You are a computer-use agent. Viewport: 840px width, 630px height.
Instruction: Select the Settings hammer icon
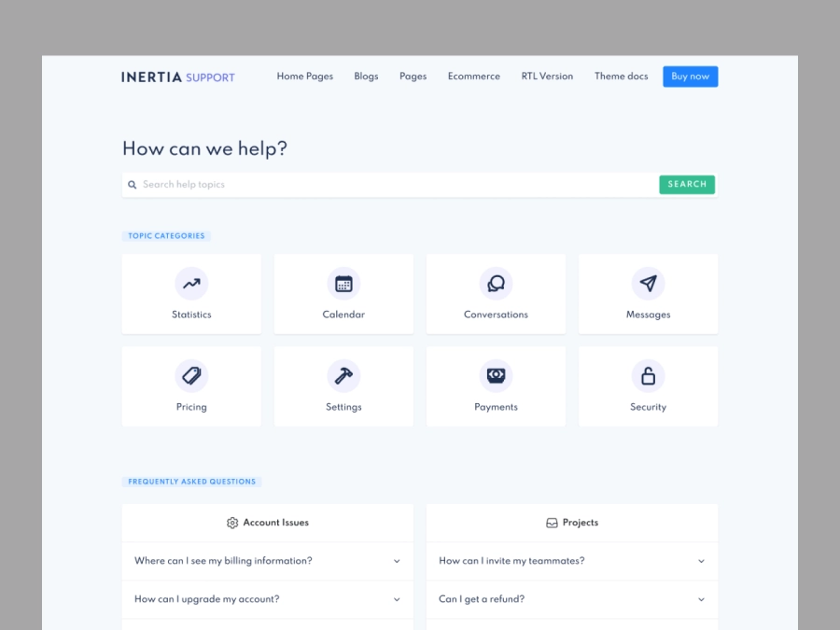(x=343, y=375)
